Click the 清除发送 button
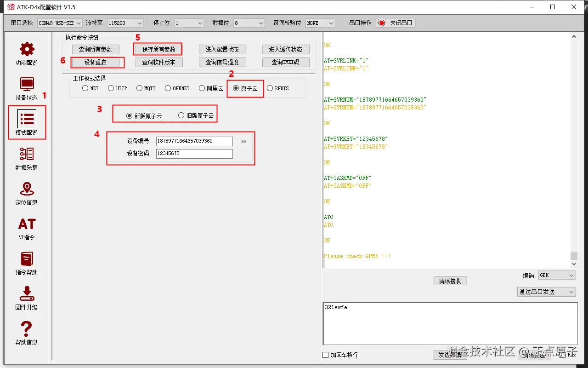The height and width of the screenshot is (368, 588). point(535,355)
